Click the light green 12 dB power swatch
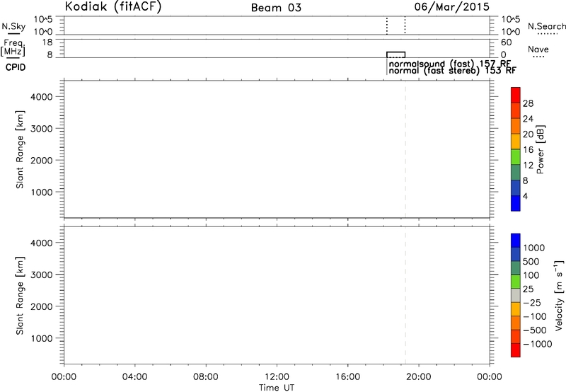566x392 pixels. (516, 157)
